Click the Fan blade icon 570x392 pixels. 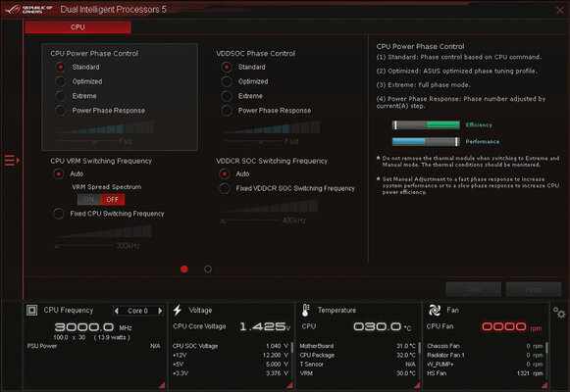435,310
